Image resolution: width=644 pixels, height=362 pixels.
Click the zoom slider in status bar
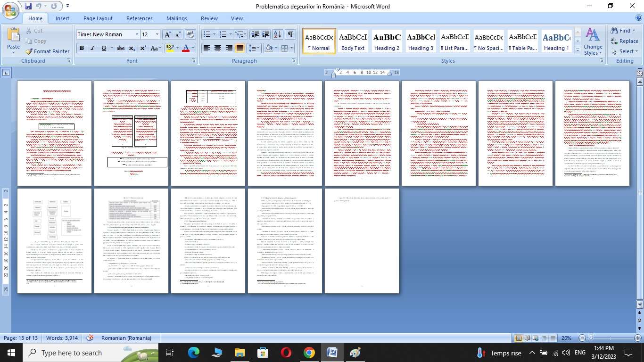coord(590,338)
